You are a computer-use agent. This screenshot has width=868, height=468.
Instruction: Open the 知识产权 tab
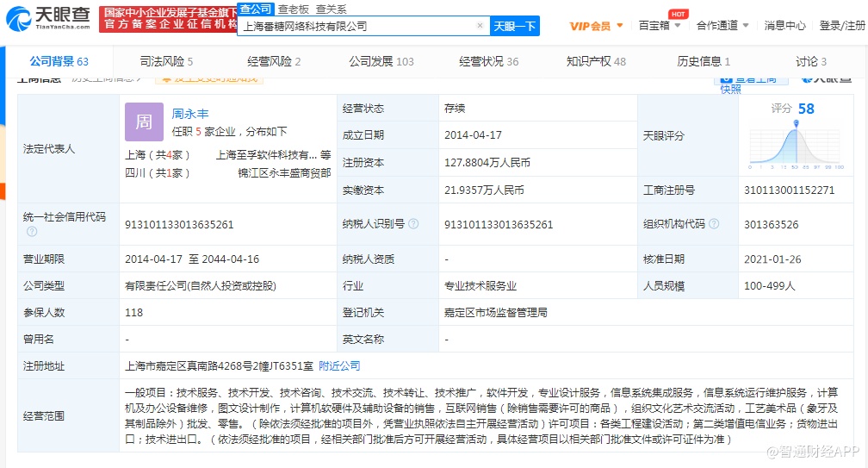point(596,61)
